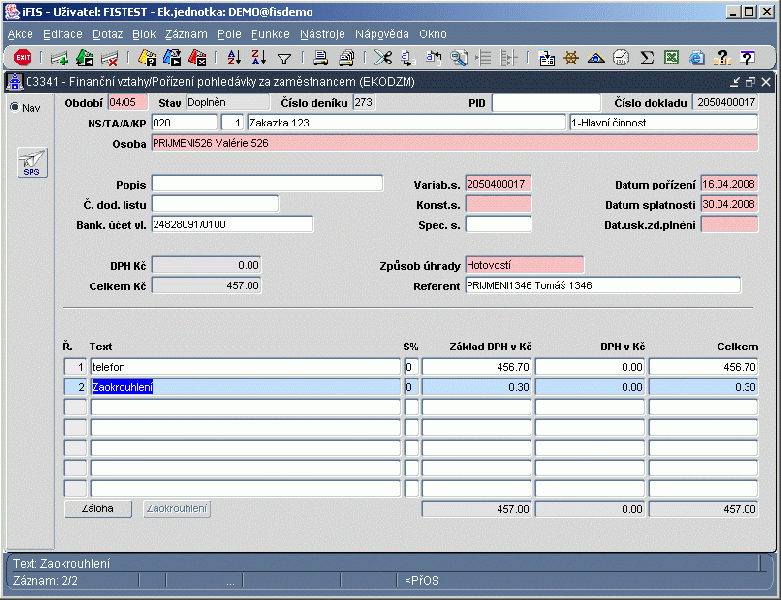Image resolution: width=781 pixels, height=600 pixels.
Task: Restore the C3341 inner window
Action: point(750,82)
